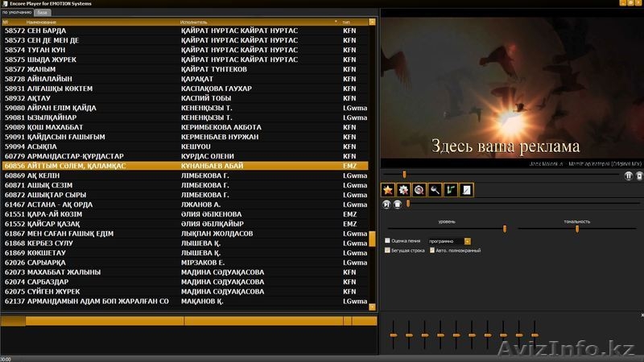
Task: Switch to the База tab
Action: point(42,13)
